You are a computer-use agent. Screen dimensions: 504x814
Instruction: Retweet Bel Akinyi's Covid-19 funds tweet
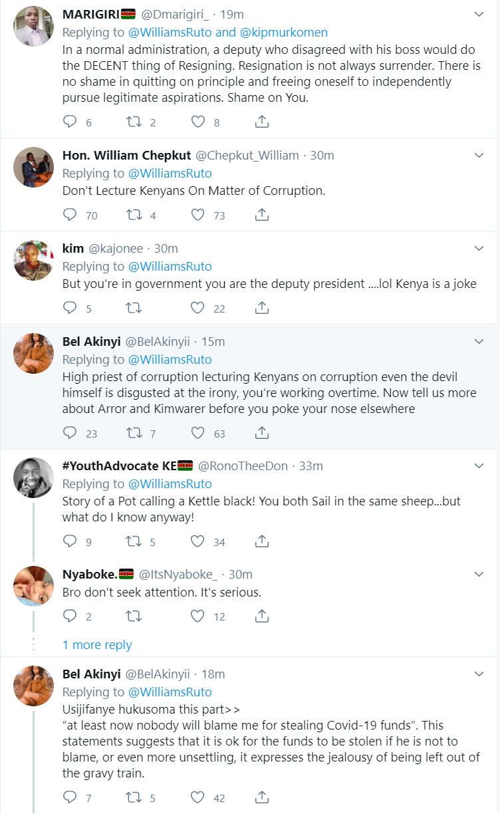(134, 797)
